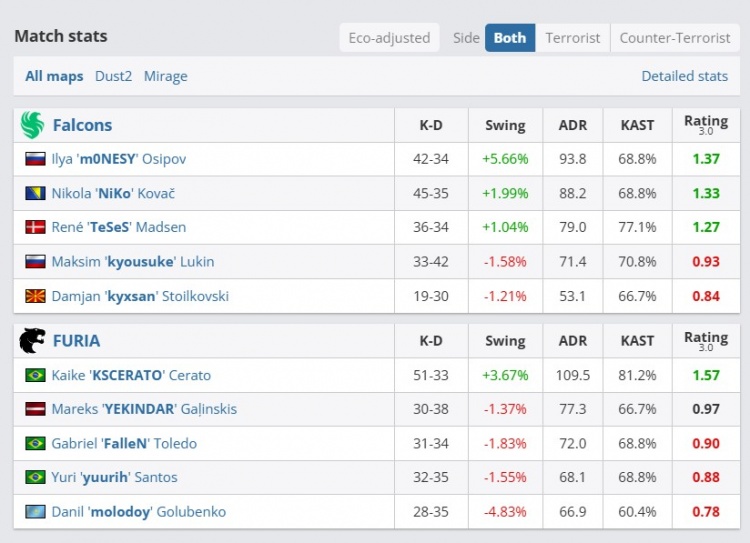Screen dimensions: 750x543
Task: Click the Russian flag beside m0NESY
Action: click(35, 159)
